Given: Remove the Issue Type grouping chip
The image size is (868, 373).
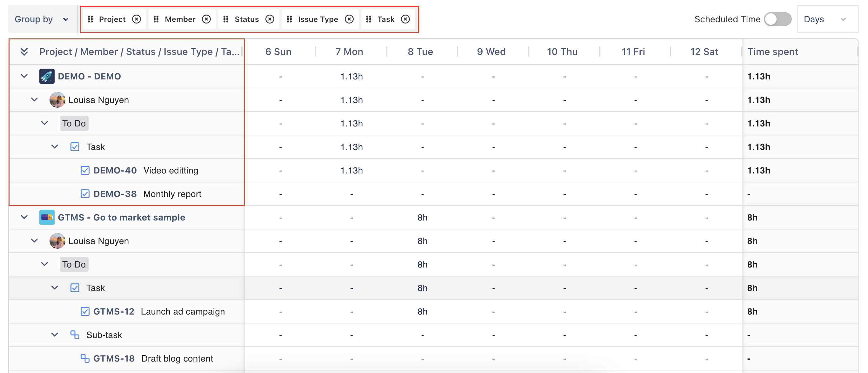Looking at the screenshot, I should pyautogui.click(x=349, y=19).
